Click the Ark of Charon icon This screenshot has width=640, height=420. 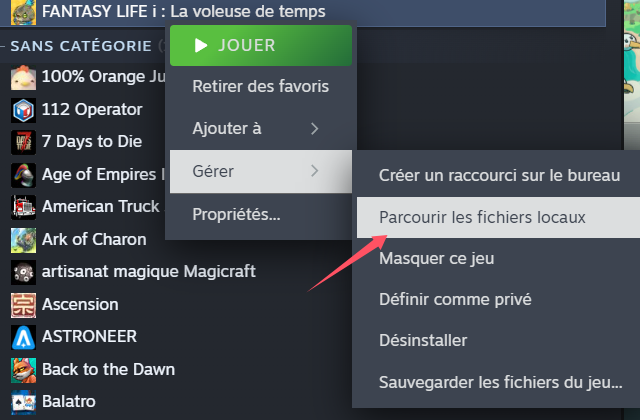click(x=23, y=240)
